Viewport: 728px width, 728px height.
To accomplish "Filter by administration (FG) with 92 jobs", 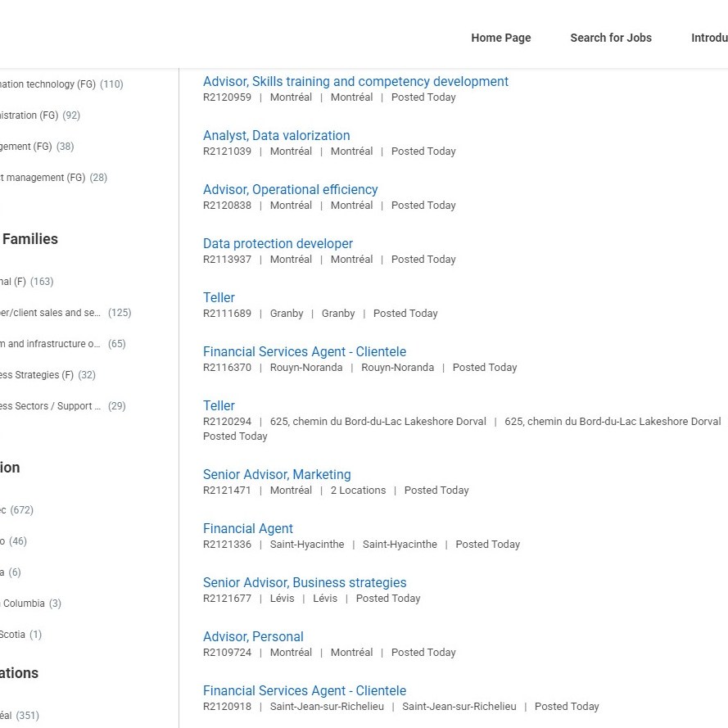I will click(33, 115).
